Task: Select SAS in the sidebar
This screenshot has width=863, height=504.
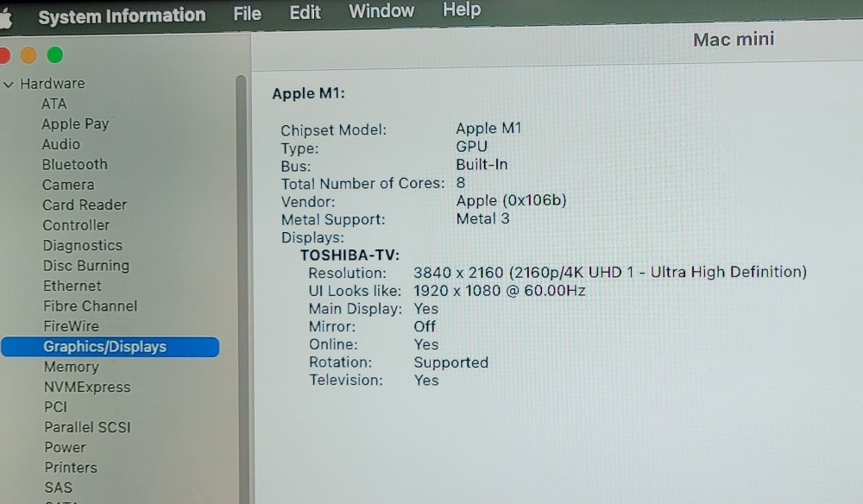Action: 59,488
